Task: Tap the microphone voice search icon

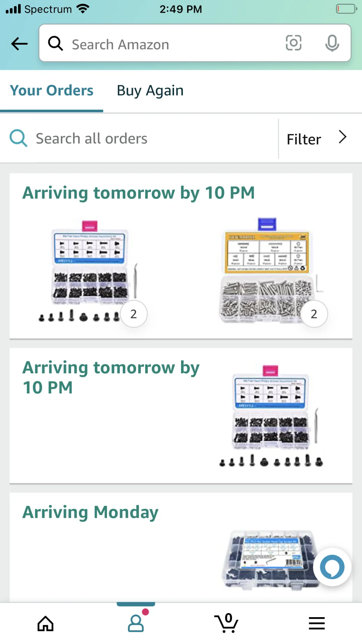Action: 332,43
